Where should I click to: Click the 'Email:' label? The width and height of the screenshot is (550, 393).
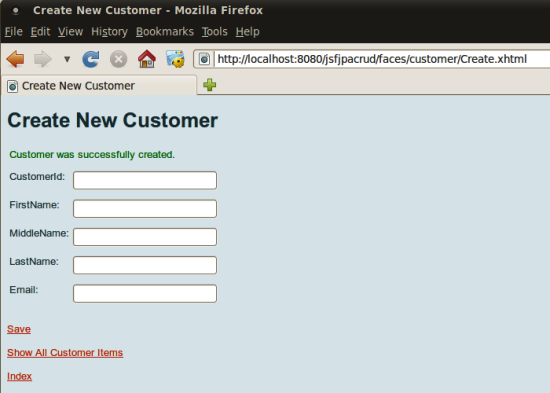(x=24, y=290)
